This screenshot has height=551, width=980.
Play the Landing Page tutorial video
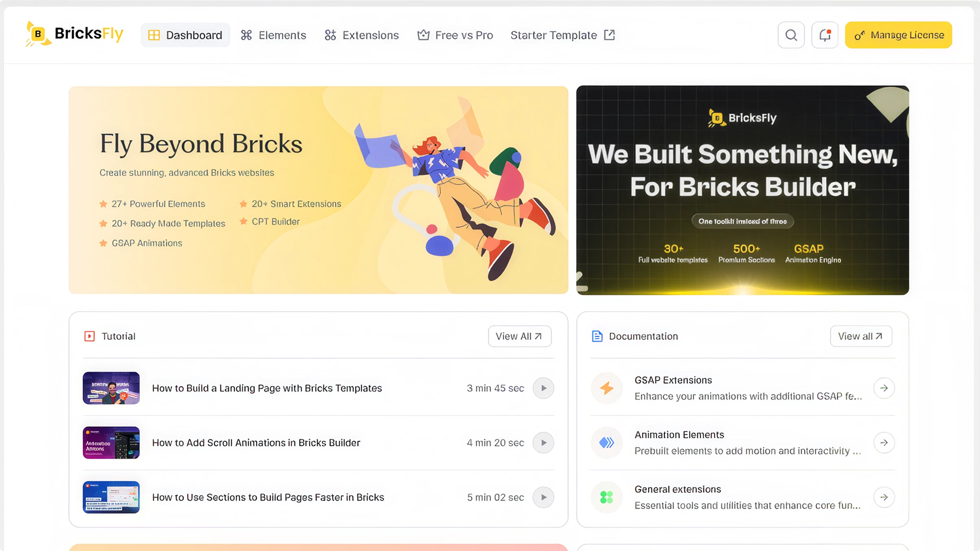coord(544,388)
